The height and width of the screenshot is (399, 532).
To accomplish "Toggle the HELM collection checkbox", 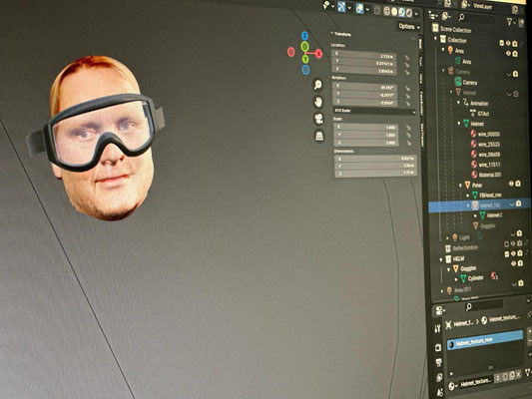I will (507, 254).
